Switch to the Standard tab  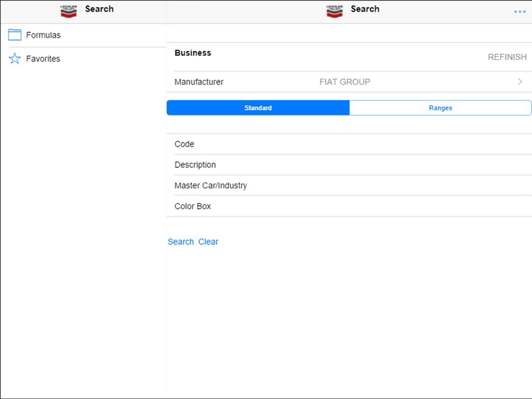point(258,107)
